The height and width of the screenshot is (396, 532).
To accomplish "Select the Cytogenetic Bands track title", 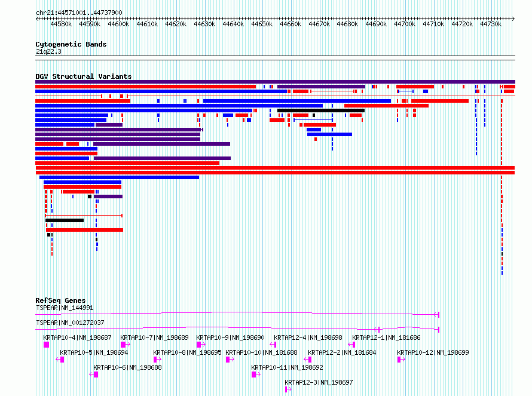I will 71,44.
